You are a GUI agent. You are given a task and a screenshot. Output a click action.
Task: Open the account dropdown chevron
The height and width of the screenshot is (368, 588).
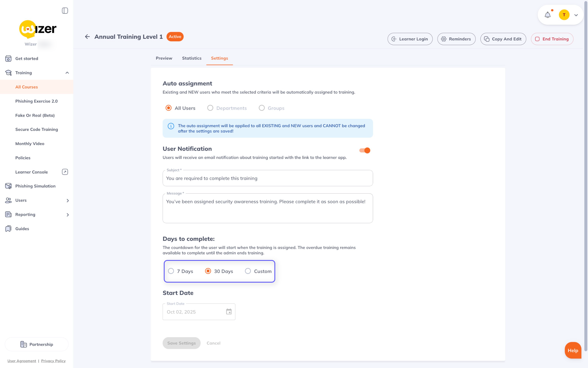pos(576,15)
